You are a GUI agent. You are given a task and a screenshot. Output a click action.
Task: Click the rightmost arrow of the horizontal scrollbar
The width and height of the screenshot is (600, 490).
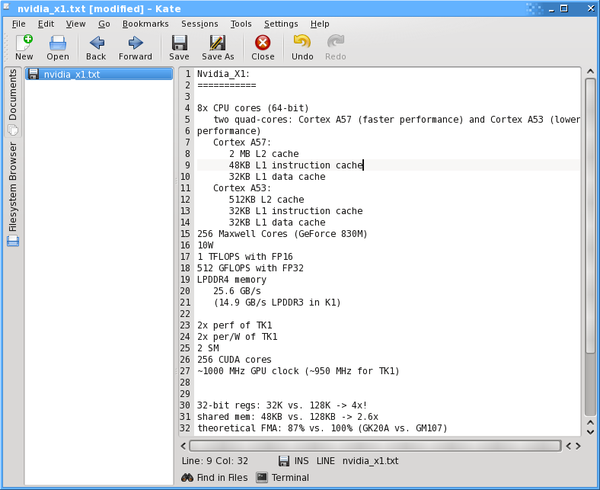(578, 446)
